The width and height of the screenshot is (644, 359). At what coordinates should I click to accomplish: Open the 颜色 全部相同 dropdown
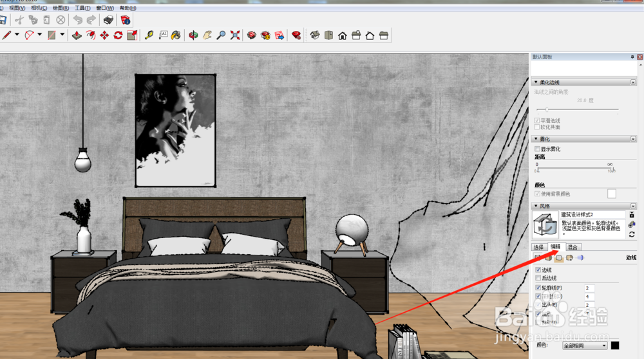click(585, 346)
